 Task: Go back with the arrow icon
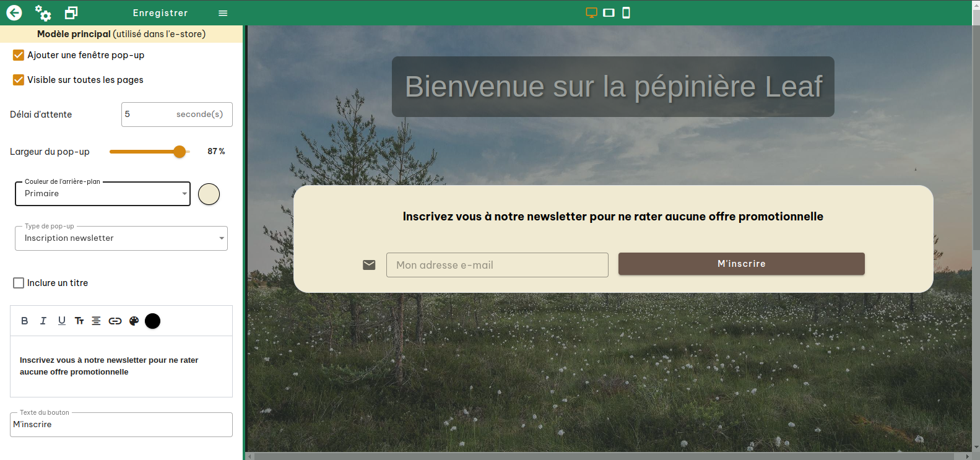[14, 12]
